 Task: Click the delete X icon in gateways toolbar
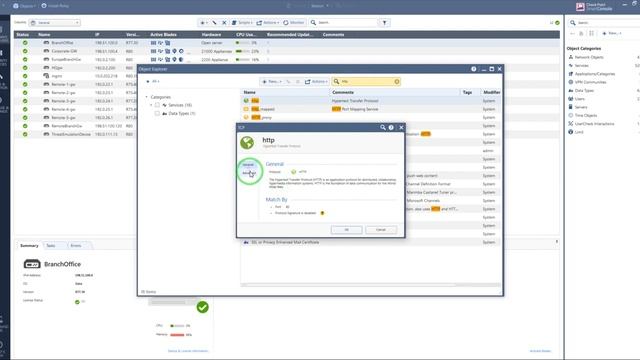point(224,22)
